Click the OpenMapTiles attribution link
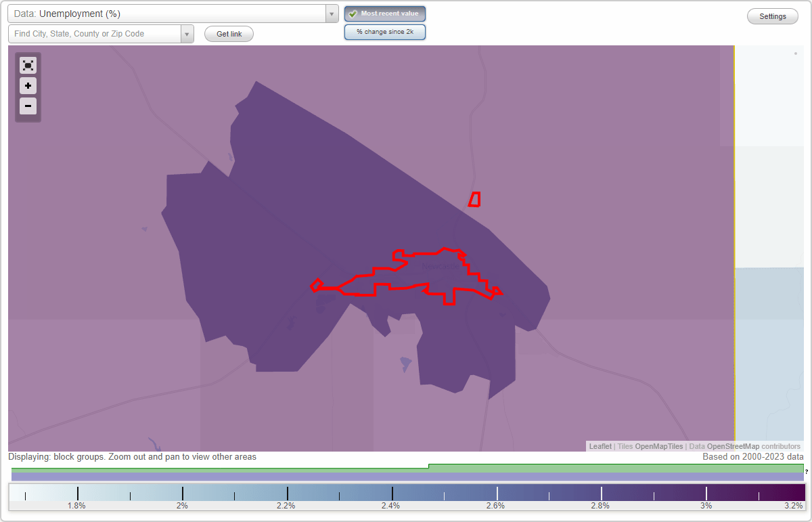Image resolution: width=812 pixels, height=522 pixels. 660,446
